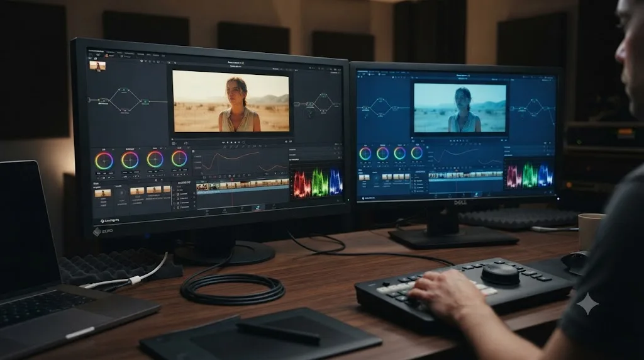
Task: Select green mixer node in left monitor's left node graph
Action: [x=145, y=101]
